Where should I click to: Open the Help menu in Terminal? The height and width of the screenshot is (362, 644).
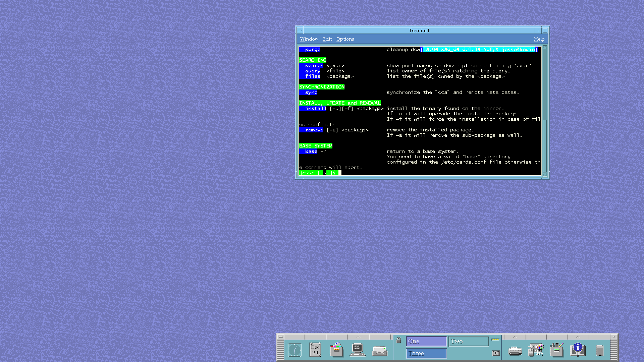[x=539, y=39]
